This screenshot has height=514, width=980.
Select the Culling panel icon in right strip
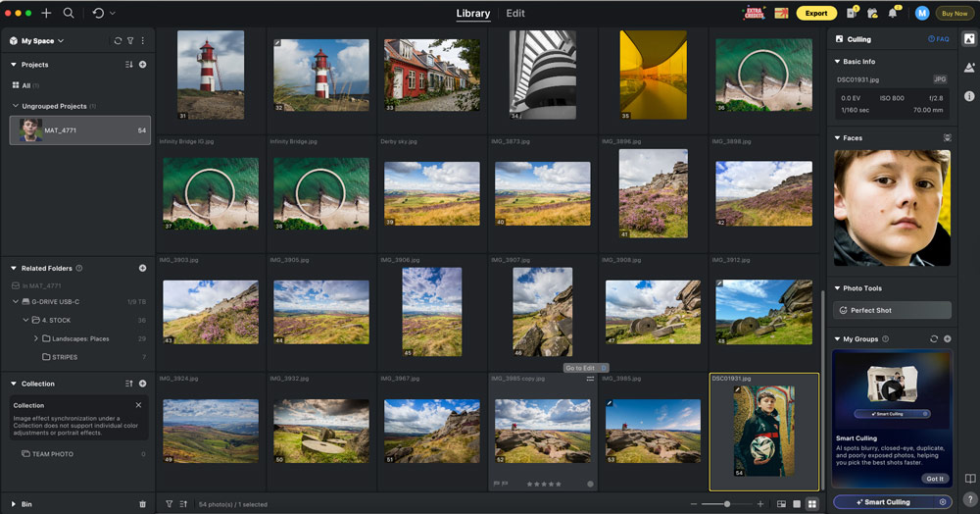pos(969,39)
